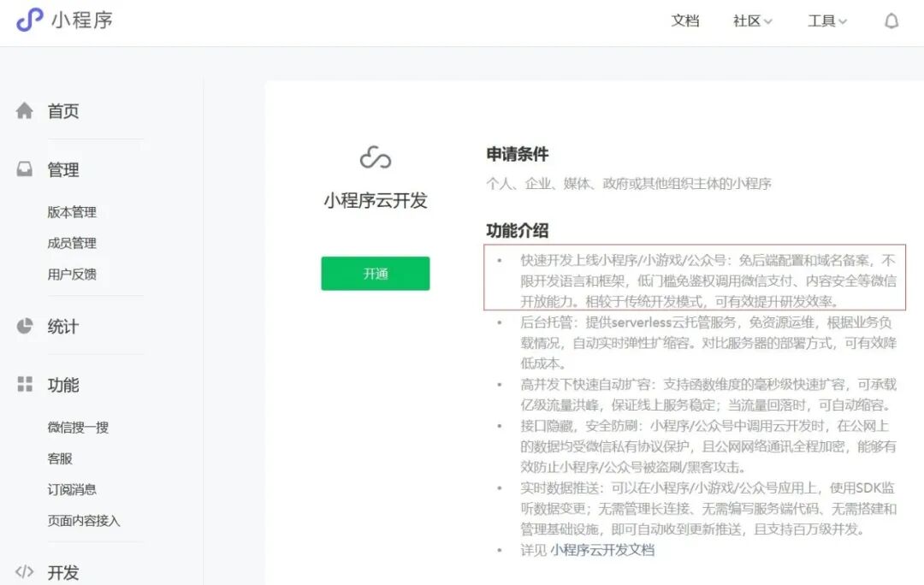924x585 pixels.
Task: Open the 文档 menu item
Action: pyautogui.click(x=685, y=21)
